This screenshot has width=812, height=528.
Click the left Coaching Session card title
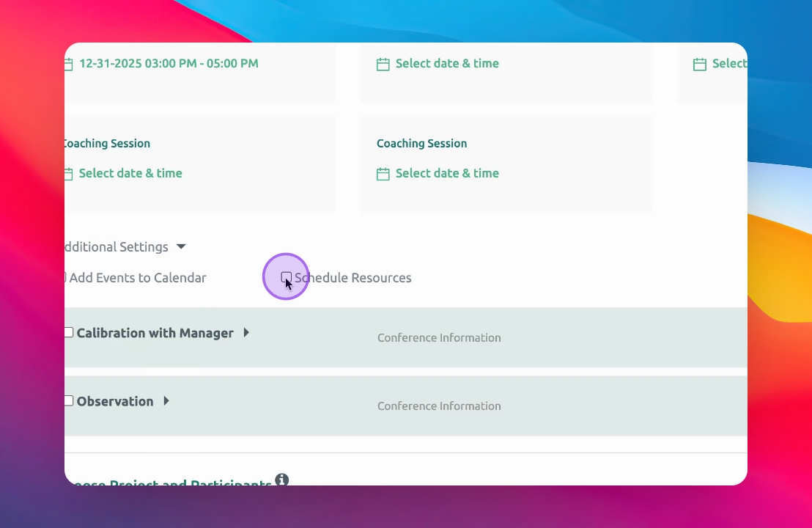[107, 144]
